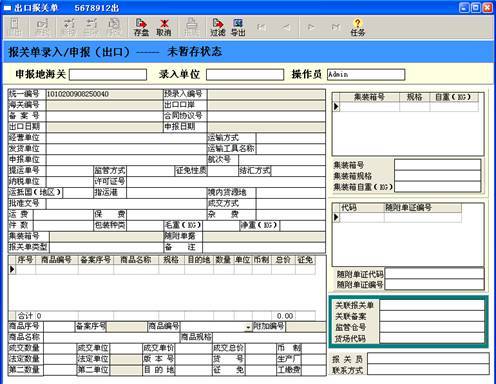Open the 任务 question-mark icon
This screenshot has width=496, height=384.
tap(357, 27)
